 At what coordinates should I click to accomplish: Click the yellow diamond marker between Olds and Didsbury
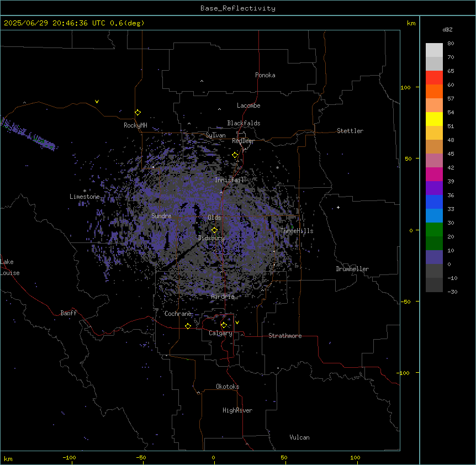[214, 230]
